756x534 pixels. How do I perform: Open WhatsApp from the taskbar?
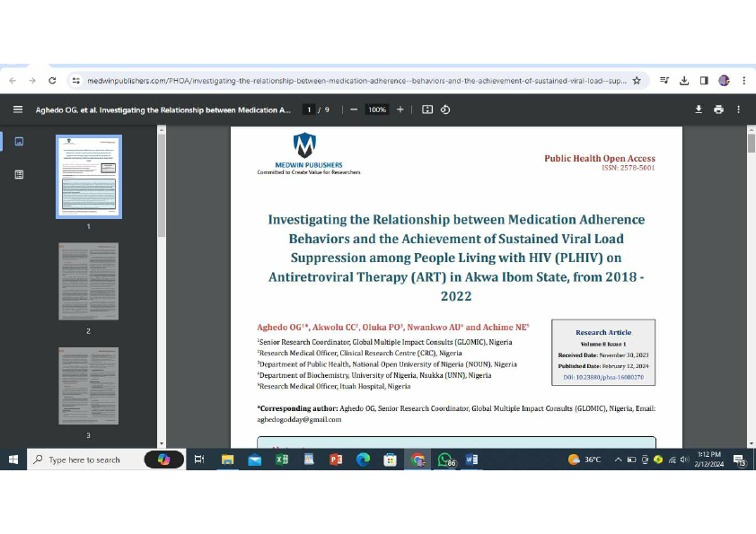click(444, 460)
